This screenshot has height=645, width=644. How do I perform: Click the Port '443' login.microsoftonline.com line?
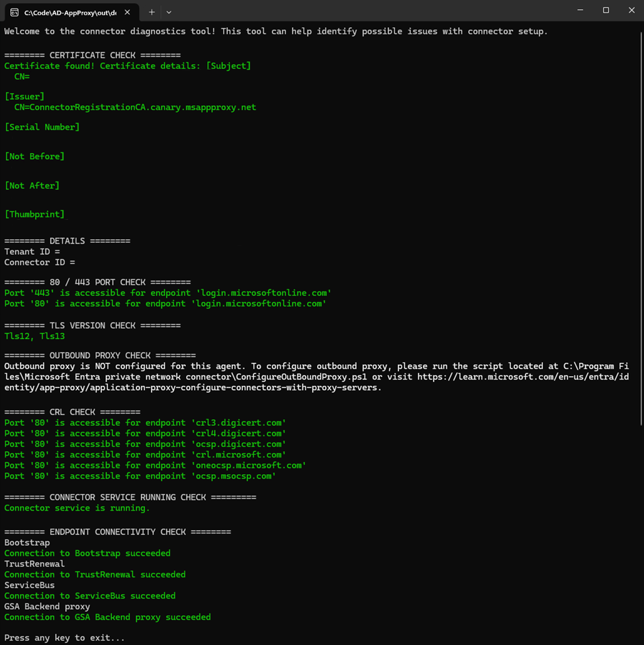pos(168,293)
